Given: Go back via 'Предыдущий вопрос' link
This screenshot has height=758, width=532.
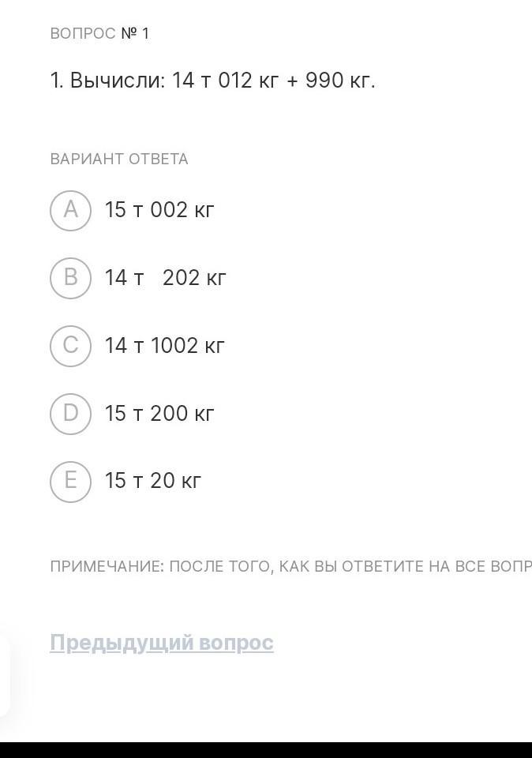Looking at the screenshot, I should [162, 643].
